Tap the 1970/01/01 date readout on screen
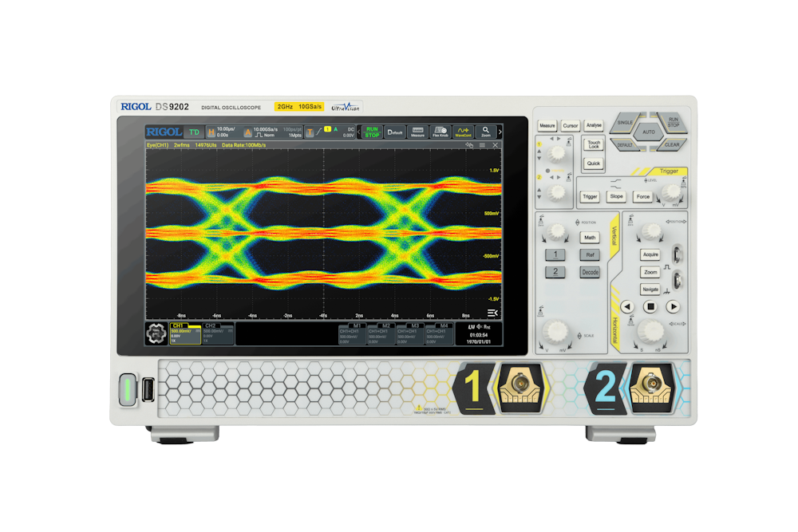The width and height of the screenshot is (798, 532). [479, 342]
